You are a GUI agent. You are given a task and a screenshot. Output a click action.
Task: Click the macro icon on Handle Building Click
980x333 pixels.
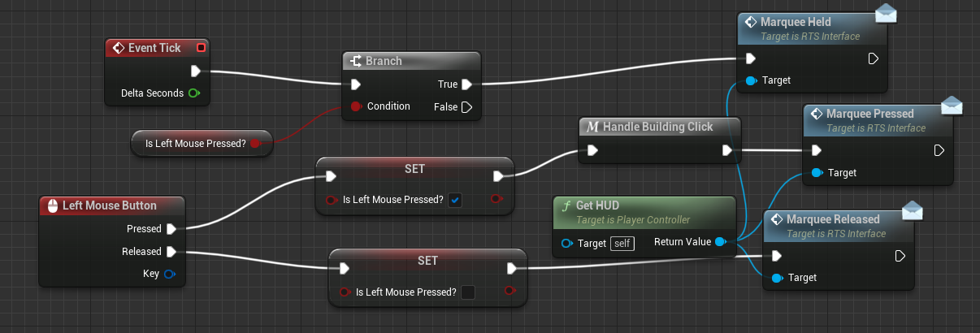pyautogui.click(x=592, y=127)
